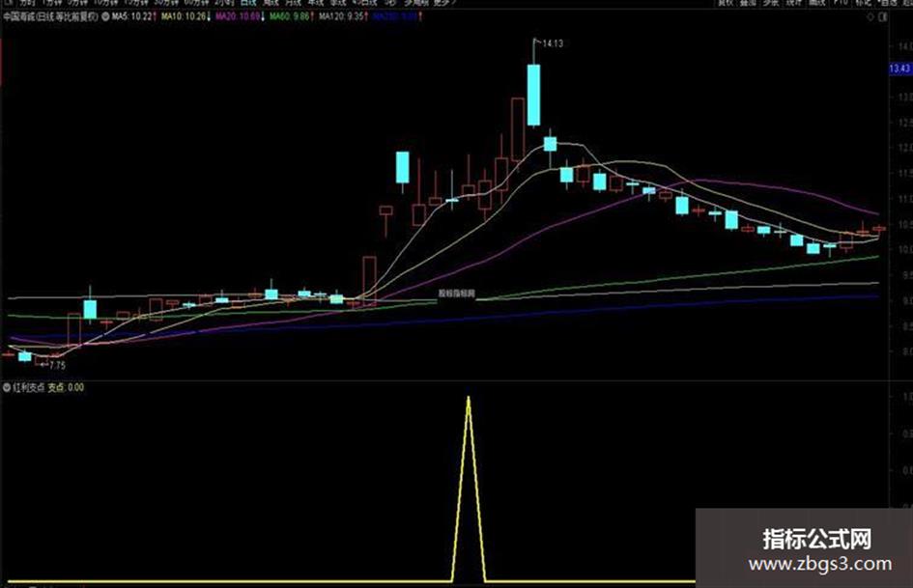
Task: Click the 股标指标网 label on the chart
Action: coord(457,294)
